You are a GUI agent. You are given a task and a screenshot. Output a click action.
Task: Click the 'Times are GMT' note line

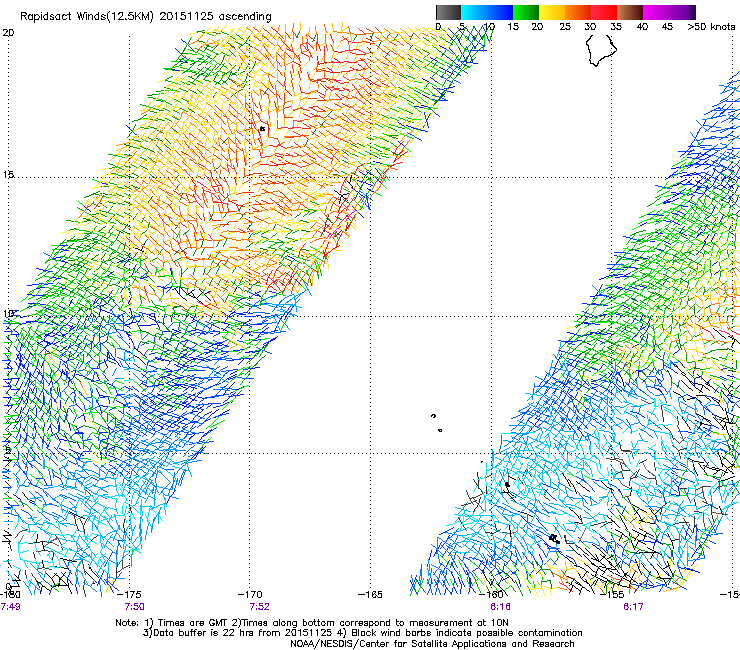312,623
